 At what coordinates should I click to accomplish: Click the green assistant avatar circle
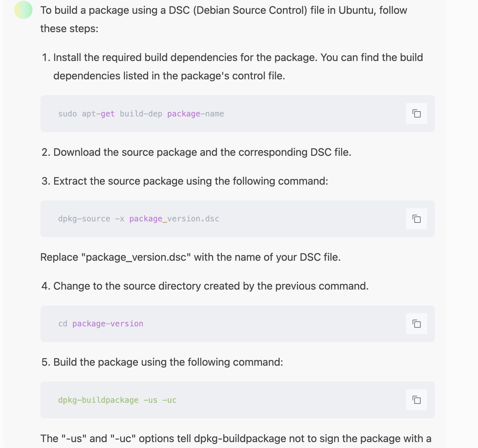(23, 10)
